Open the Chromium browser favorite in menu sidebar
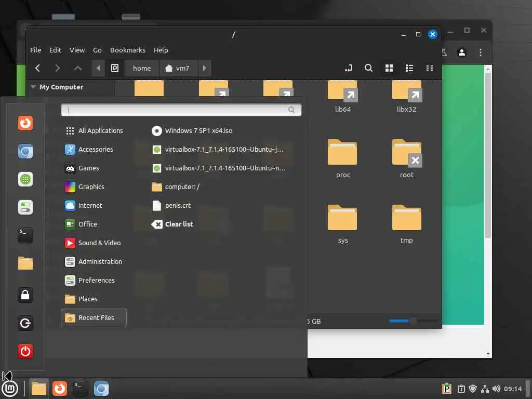 (25, 151)
